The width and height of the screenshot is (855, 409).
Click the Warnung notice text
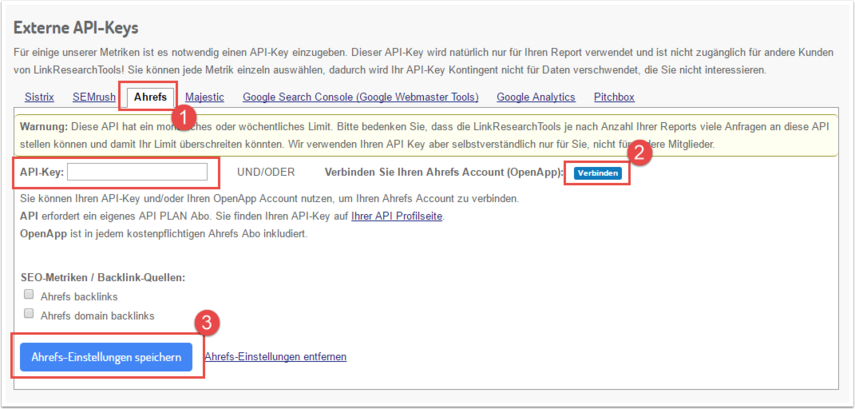coord(426,136)
